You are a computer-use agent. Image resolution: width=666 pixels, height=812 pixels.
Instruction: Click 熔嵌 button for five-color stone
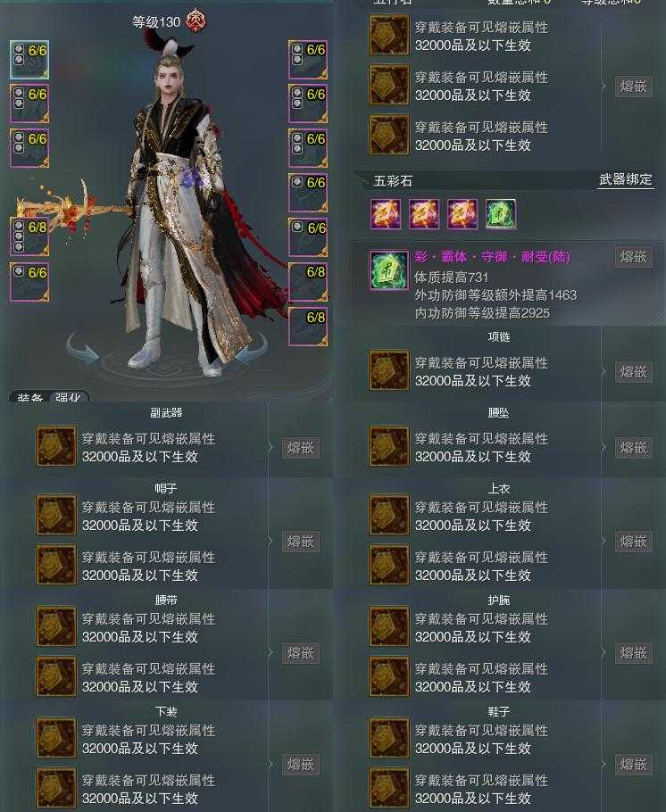tap(633, 257)
